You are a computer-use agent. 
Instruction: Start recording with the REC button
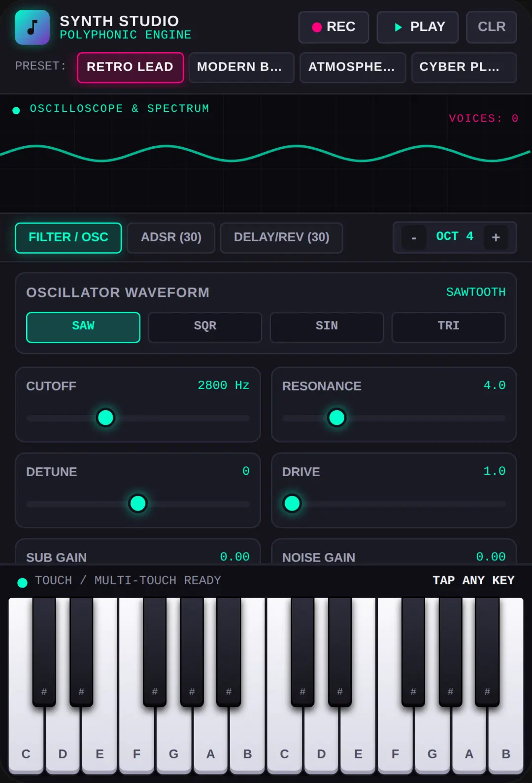(x=333, y=27)
